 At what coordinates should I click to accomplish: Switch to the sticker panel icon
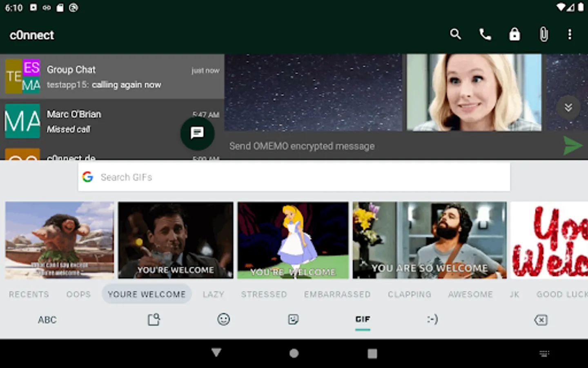pyautogui.click(x=293, y=319)
